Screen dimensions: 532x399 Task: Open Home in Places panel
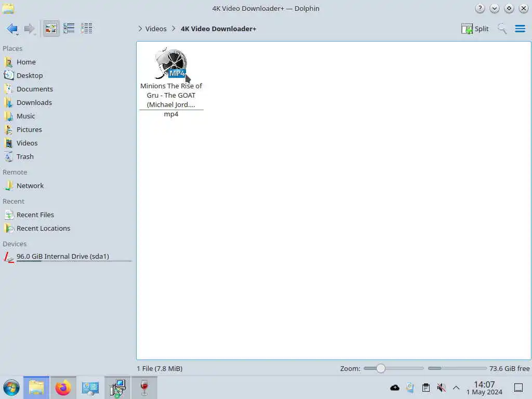(26, 62)
